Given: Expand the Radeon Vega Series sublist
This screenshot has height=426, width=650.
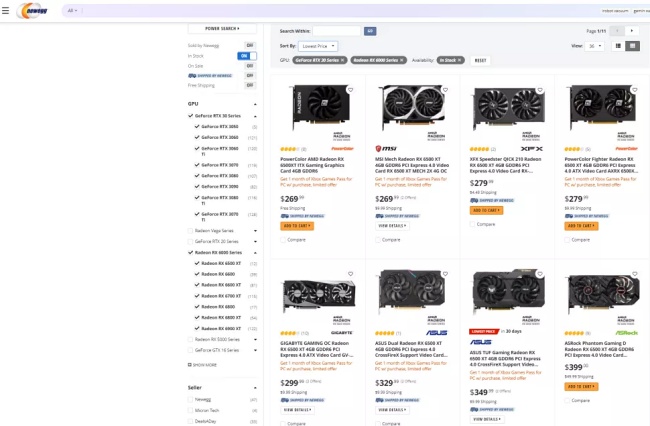Looking at the screenshot, I should [255, 231].
